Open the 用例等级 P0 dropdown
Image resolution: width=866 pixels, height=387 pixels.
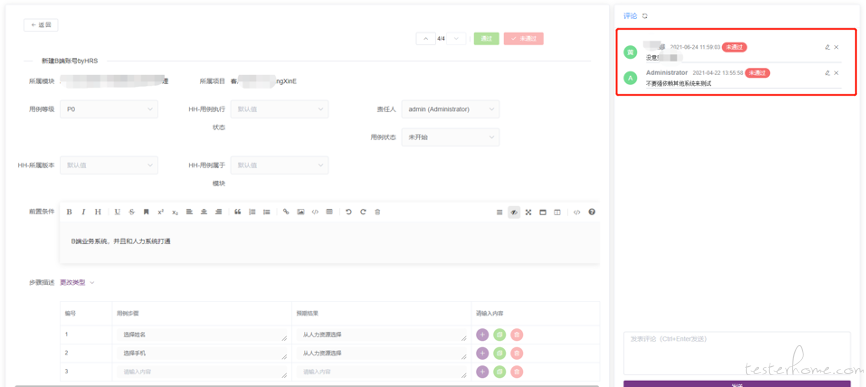(109, 109)
